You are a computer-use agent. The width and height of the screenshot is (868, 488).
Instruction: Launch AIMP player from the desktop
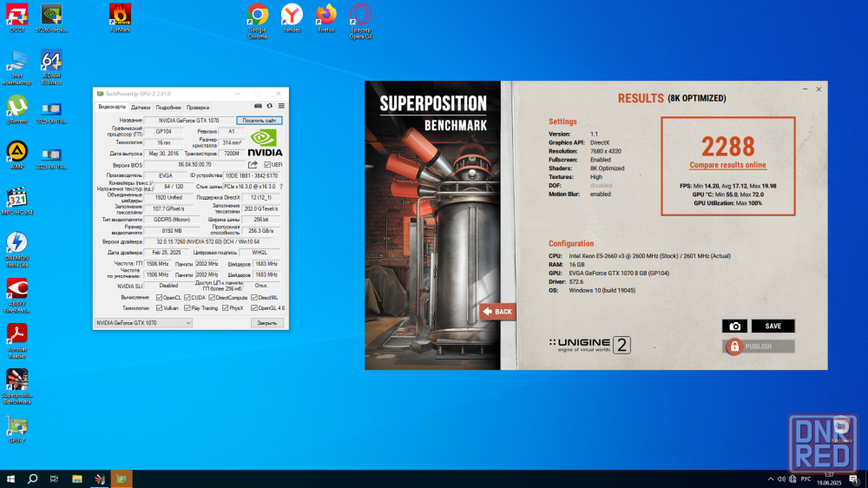tap(17, 155)
